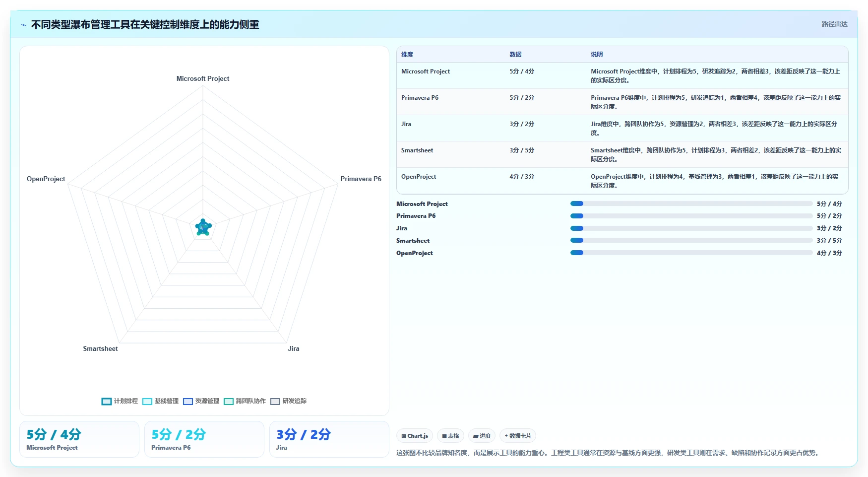This screenshot has height=477, width=868.
Task: Click Jira label in progress list
Action: point(402,228)
